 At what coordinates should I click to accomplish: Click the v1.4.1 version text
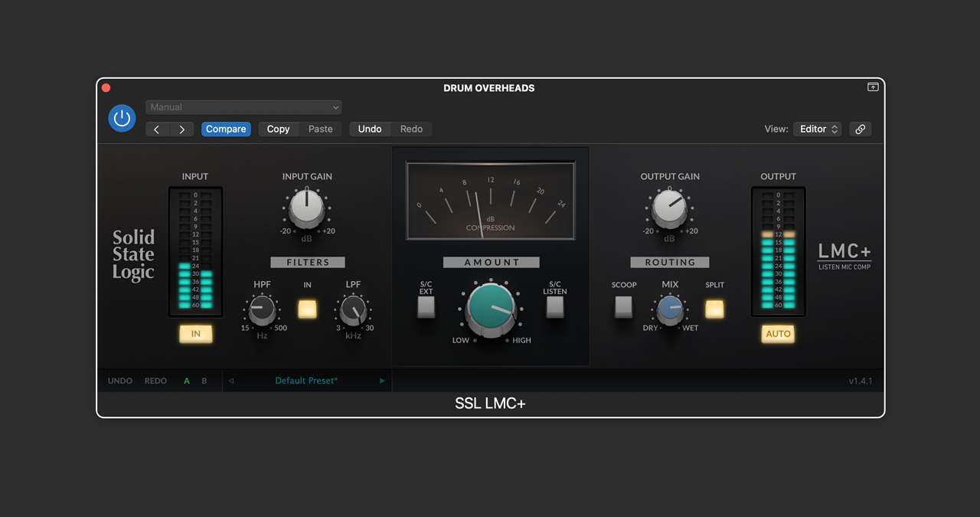[861, 381]
